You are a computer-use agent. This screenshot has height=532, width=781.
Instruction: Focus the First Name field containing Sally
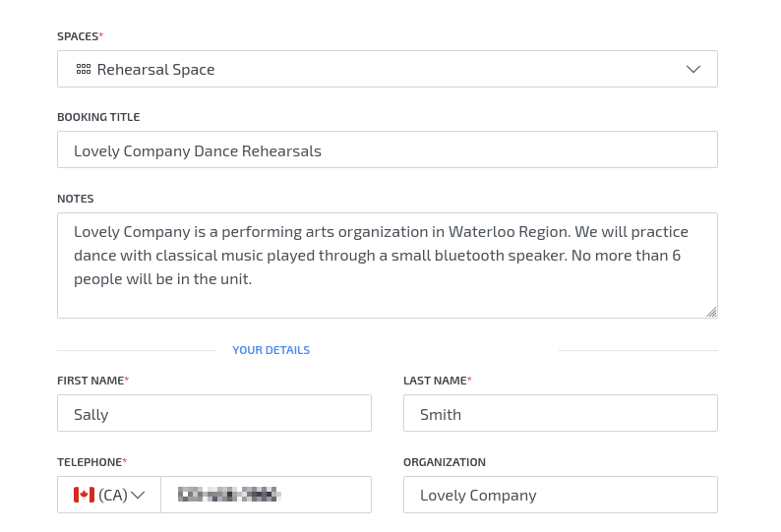pos(213,414)
